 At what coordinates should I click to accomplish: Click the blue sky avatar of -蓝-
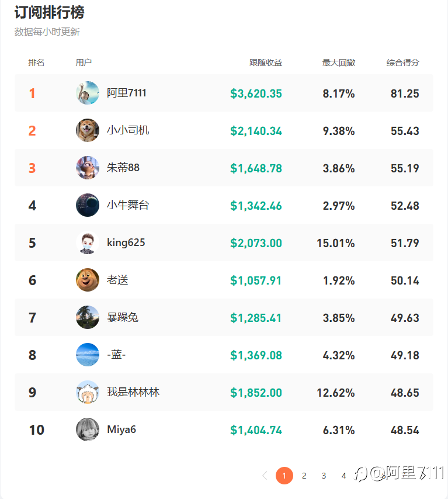pyautogui.click(x=88, y=355)
